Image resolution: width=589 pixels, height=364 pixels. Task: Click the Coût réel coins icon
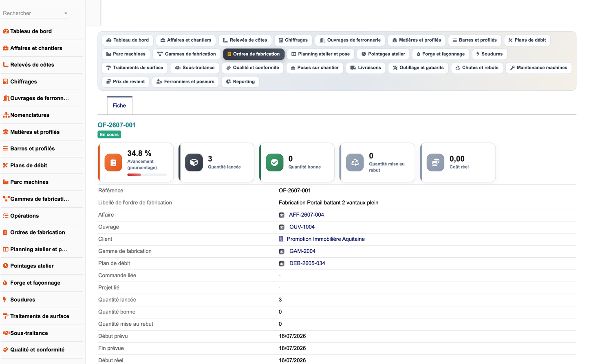coord(435,162)
